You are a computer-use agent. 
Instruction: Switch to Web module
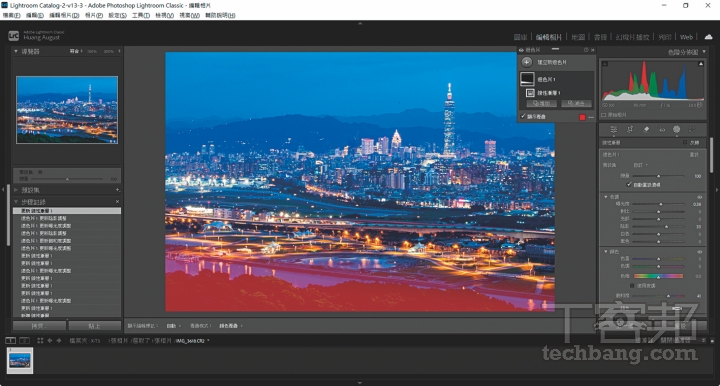coord(686,37)
